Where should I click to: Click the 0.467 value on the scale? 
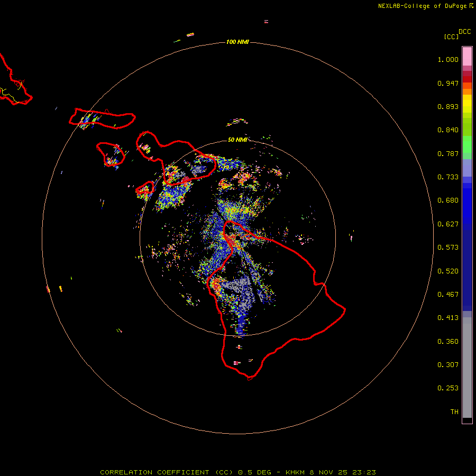tap(448, 295)
